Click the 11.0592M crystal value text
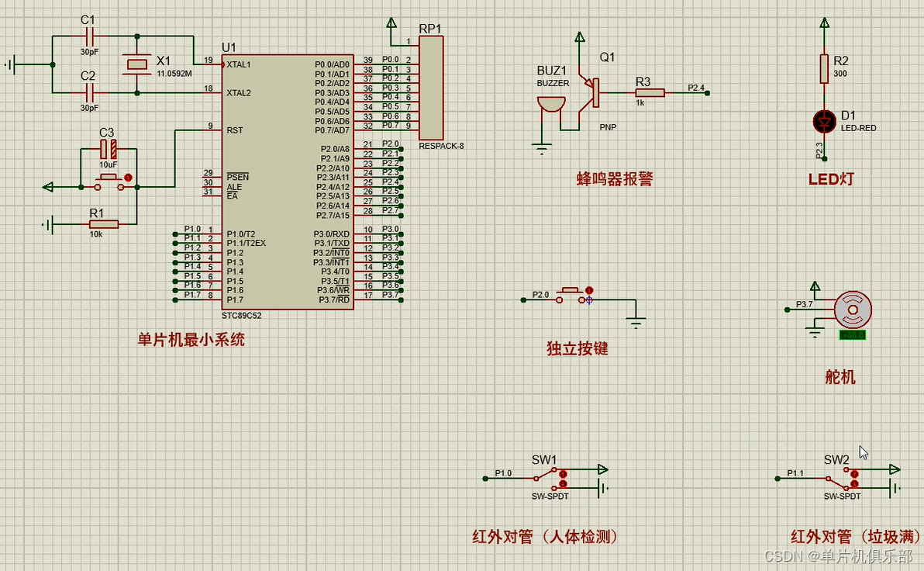The width and height of the screenshot is (924, 571). click(174, 74)
